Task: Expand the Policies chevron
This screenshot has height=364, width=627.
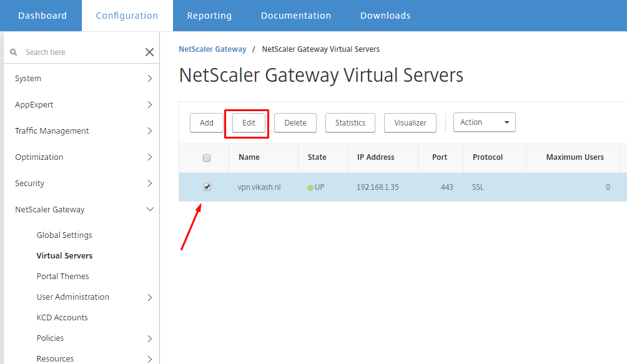Action: point(149,339)
